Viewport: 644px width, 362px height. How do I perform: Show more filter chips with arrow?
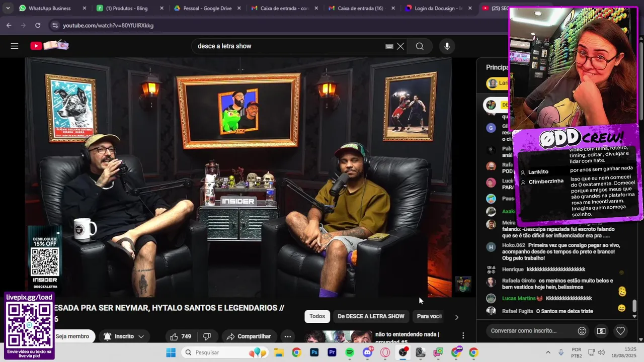456,317
